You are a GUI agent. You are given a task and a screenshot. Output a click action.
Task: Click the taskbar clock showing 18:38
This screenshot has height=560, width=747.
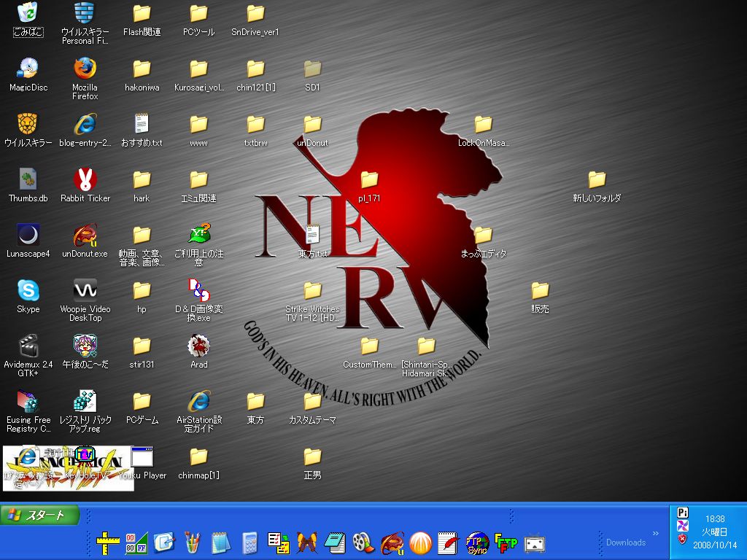pos(715,519)
